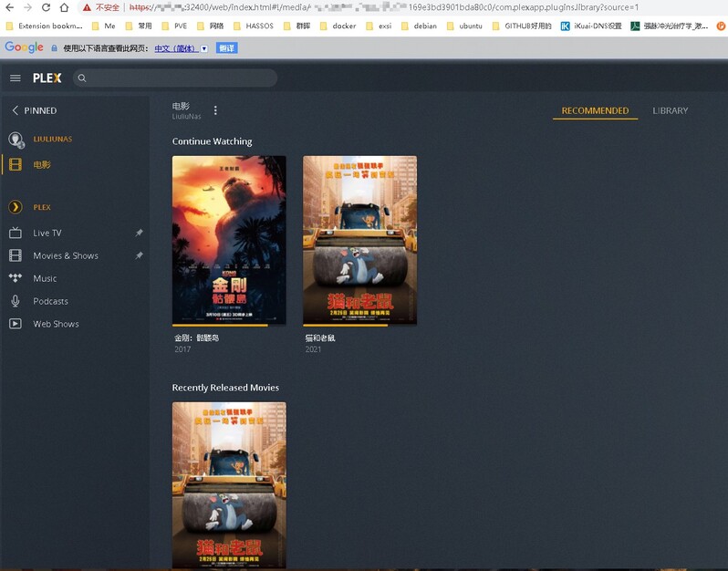Click the progress bar under 金刚 poster
The image size is (728, 571).
tap(229, 326)
